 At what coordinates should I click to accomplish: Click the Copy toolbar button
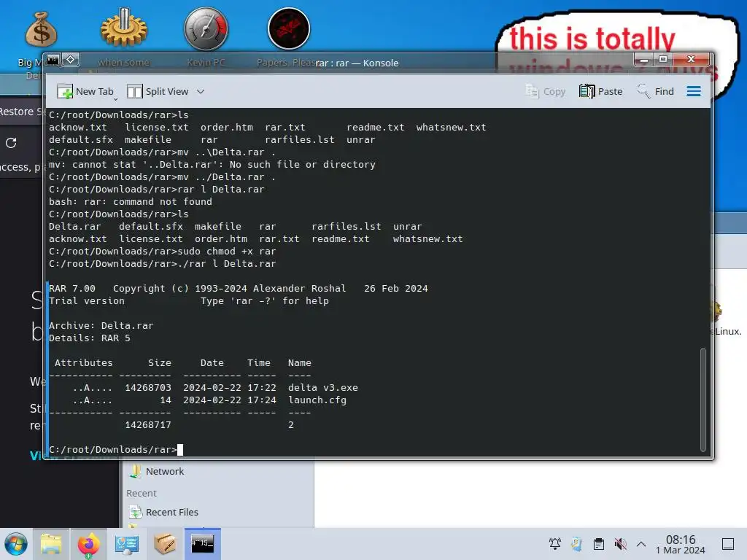pyautogui.click(x=546, y=91)
